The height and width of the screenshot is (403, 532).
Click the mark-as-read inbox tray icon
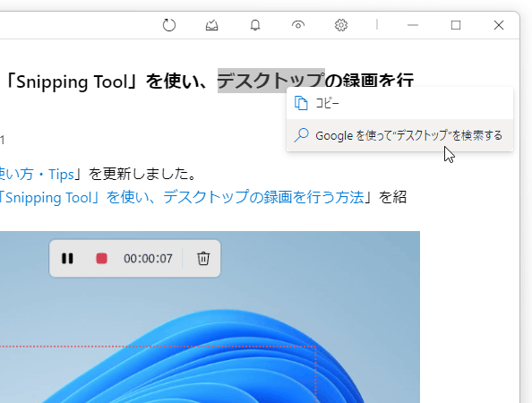[x=211, y=25]
